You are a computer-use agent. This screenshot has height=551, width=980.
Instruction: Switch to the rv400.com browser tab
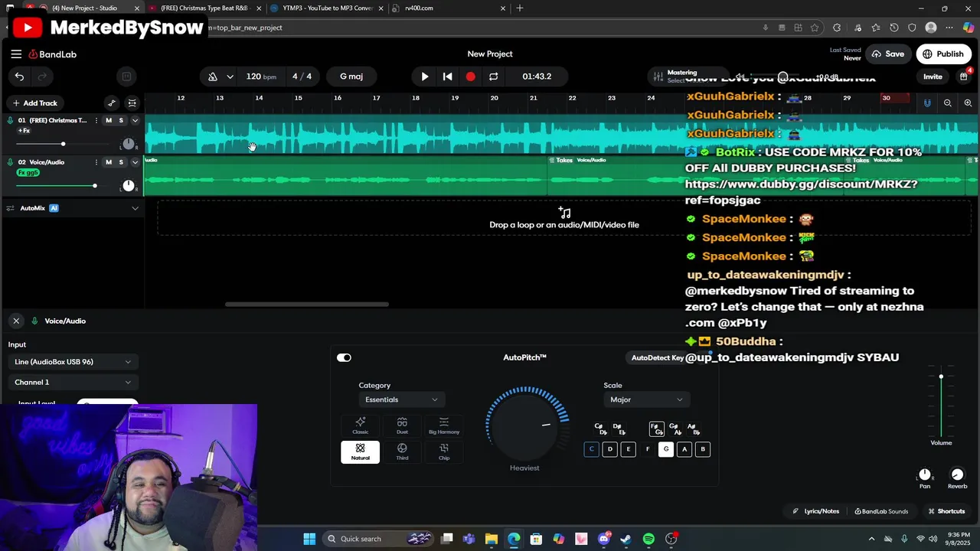[x=448, y=8]
